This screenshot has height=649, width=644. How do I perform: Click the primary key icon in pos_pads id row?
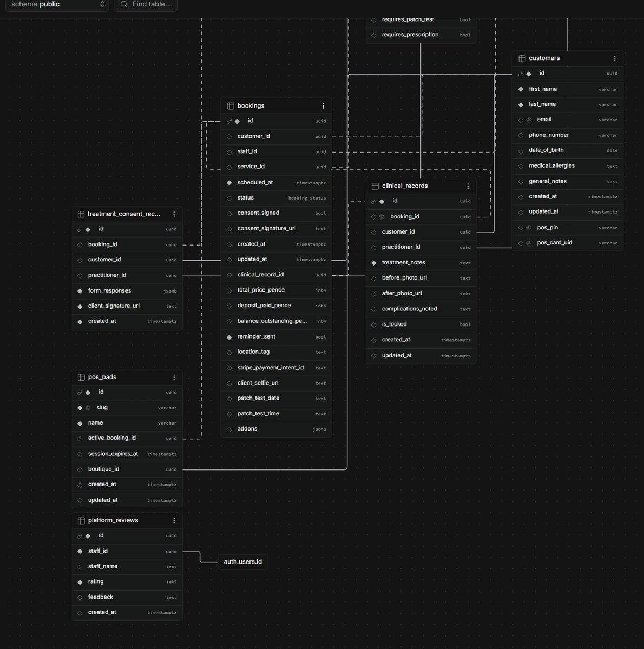point(80,393)
